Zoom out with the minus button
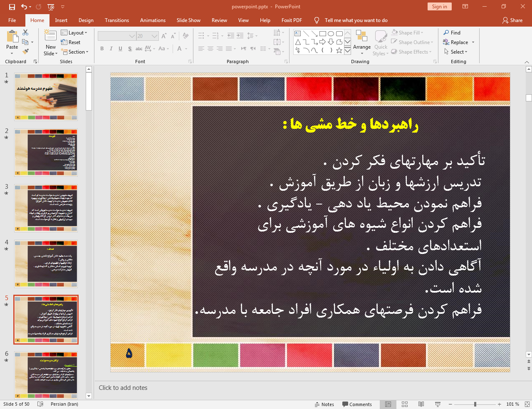Viewport: 532px width, 409px height. tap(450, 404)
